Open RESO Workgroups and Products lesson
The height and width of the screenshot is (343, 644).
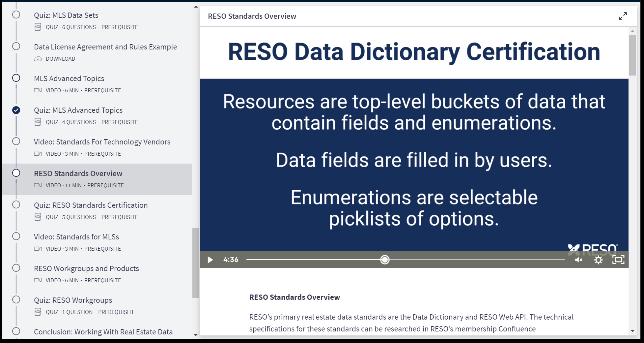click(x=86, y=268)
